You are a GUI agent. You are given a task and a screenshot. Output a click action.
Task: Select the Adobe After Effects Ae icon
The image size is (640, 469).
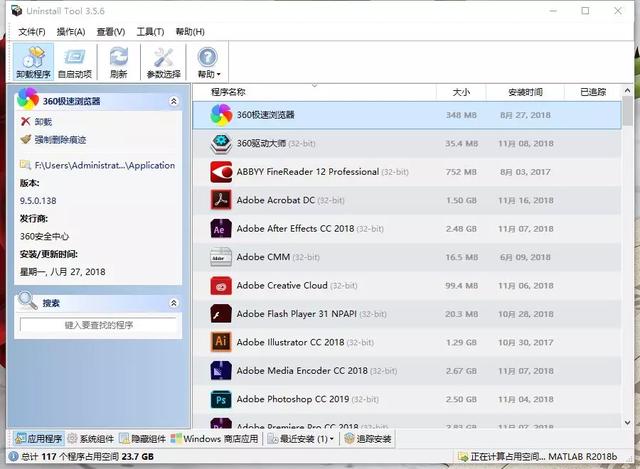(x=221, y=229)
